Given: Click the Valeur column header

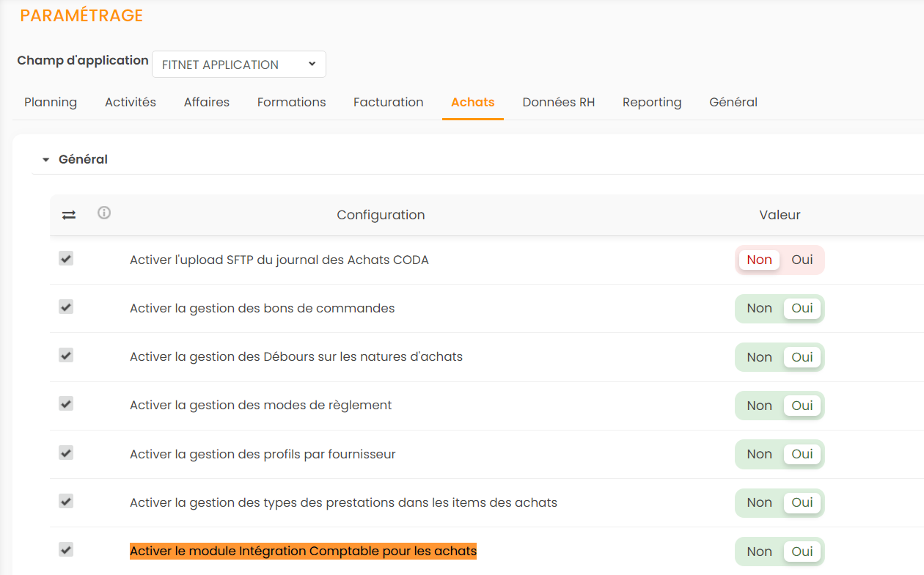Looking at the screenshot, I should tap(780, 215).
